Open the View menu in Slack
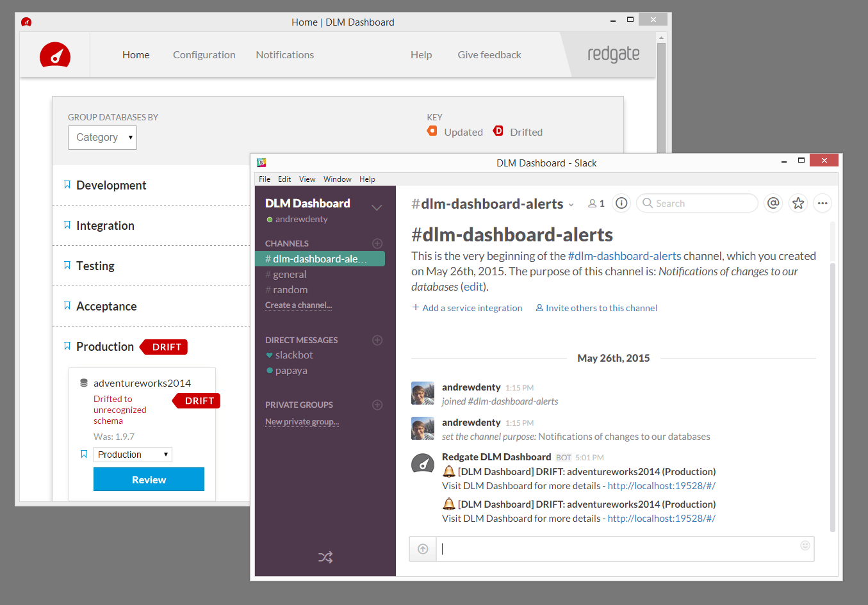Screen dimensions: 868x605 pos(307,179)
